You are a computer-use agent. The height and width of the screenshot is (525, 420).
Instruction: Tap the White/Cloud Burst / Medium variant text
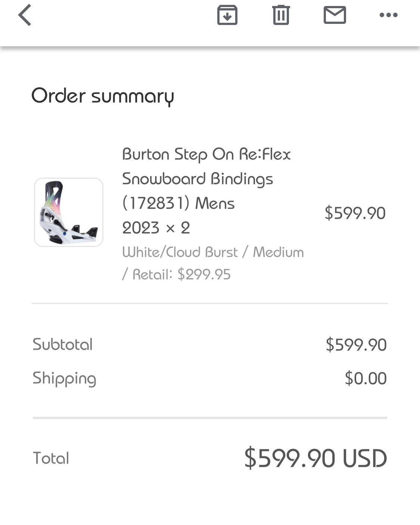click(x=213, y=253)
